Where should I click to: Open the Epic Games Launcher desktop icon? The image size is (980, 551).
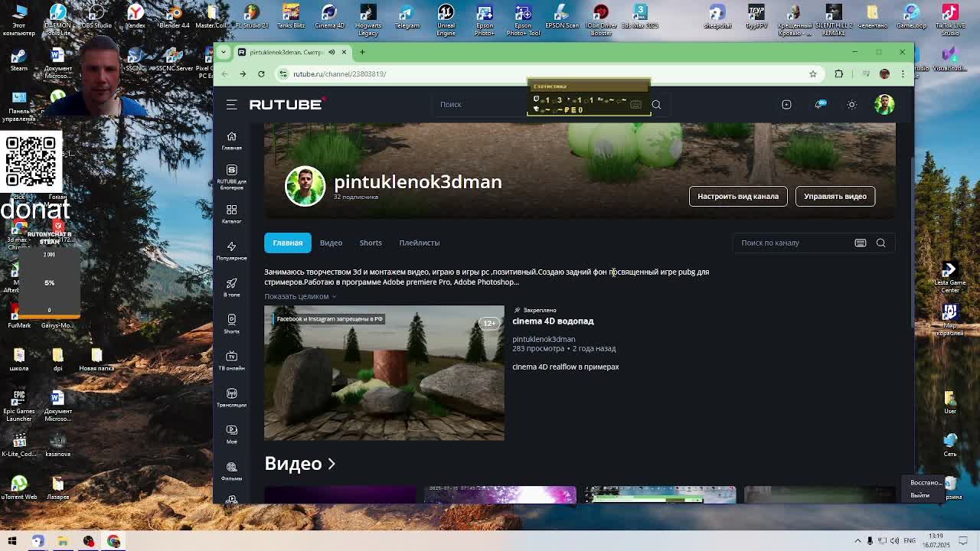coord(19,406)
